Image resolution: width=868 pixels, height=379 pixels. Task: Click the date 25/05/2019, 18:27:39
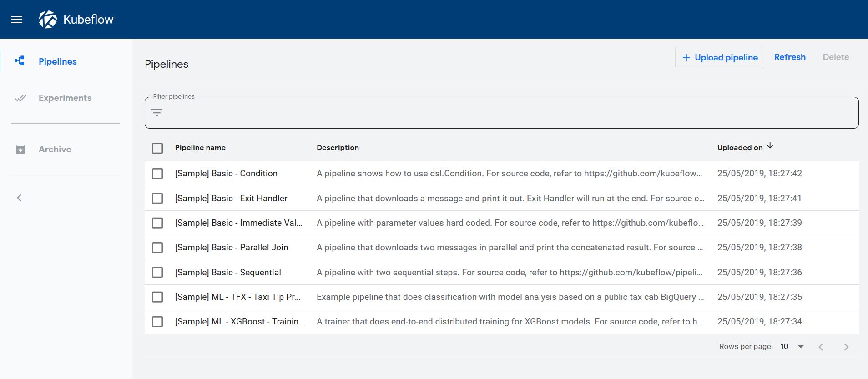click(760, 223)
